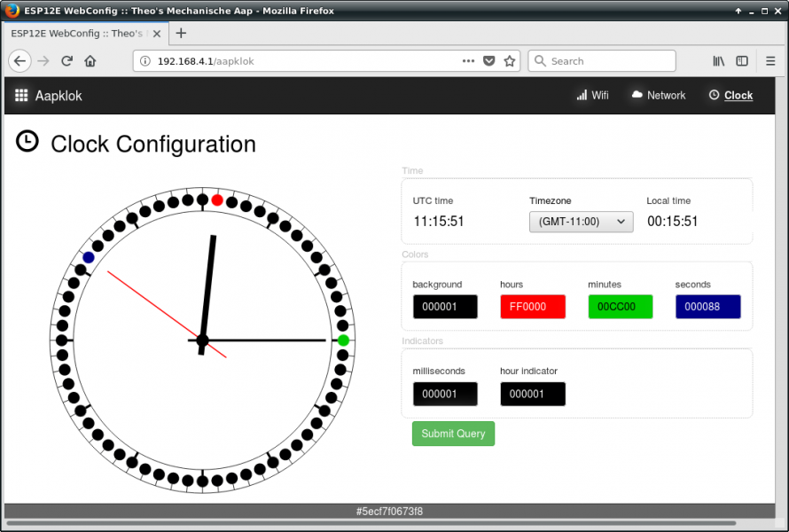Image resolution: width=789 pixels, height=532 pixels.
Task: Pick the red hours color FF0000
Action: point(533,307)
